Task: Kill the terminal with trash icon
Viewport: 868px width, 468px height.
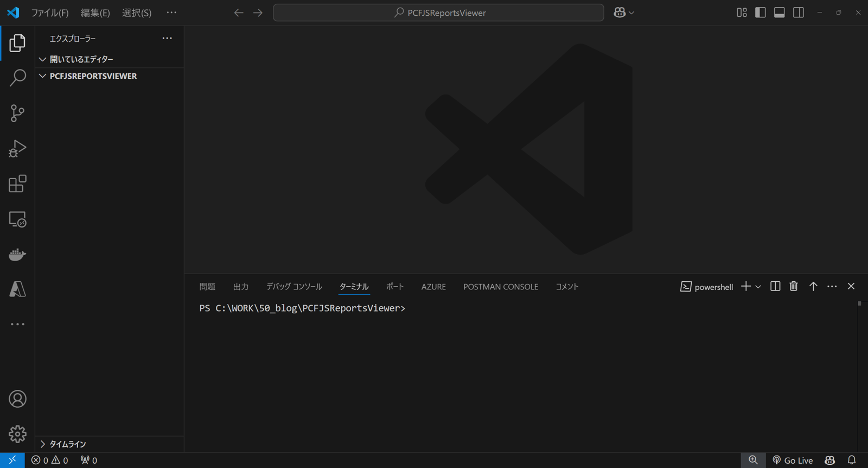Action: coord(794,286)
